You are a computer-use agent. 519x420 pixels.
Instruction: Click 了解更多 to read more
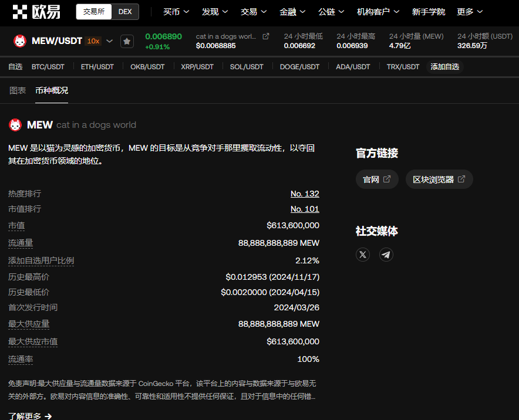coord(30,416)
